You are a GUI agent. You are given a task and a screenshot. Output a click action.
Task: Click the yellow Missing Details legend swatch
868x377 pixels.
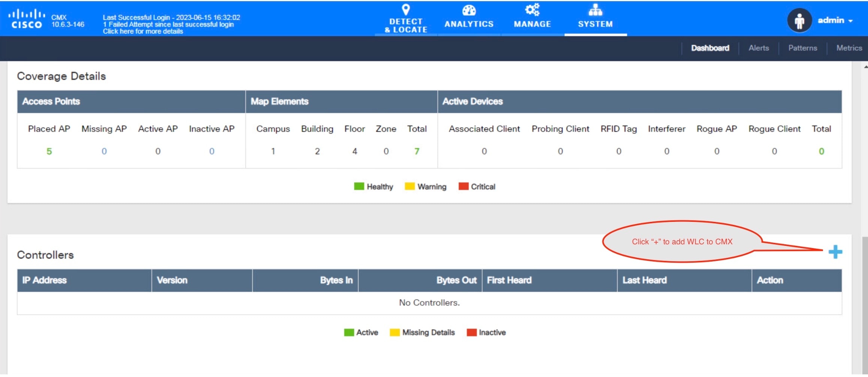click(x=395, y=332)
